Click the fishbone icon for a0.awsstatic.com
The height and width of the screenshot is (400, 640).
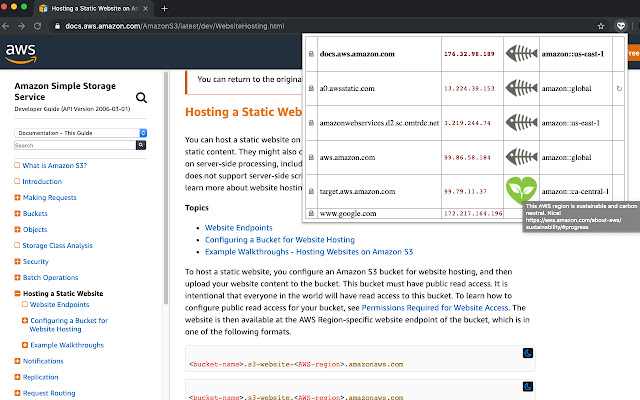coord(521,88)
